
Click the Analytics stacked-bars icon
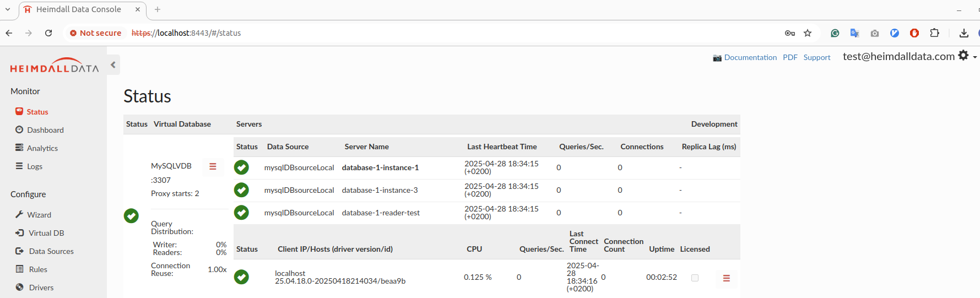coord(19,148)
